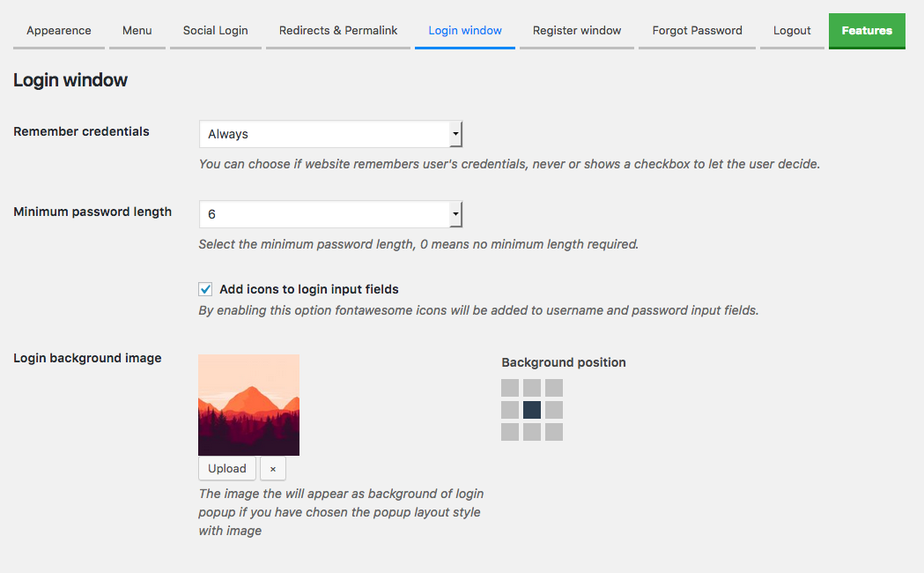Open the Forgot Password tab
The height and width of the screenshot is (573, 924).
point(697,31)
